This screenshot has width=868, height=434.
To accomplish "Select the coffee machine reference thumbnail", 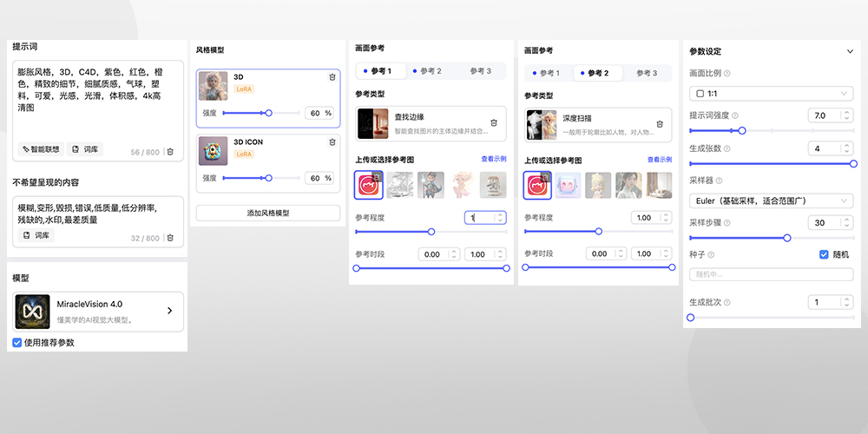I will [493, 186].
